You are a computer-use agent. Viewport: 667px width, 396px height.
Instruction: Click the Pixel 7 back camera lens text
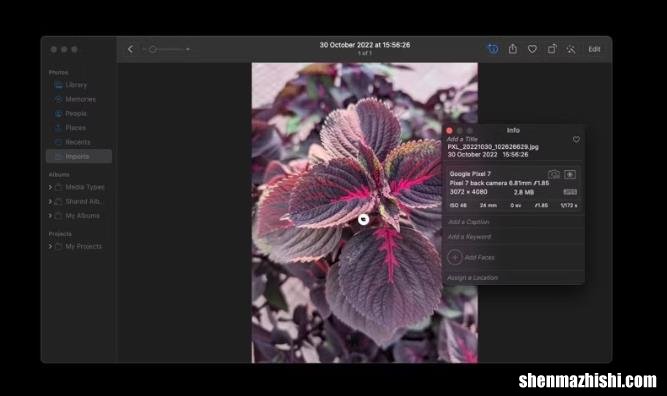[499, 183]
